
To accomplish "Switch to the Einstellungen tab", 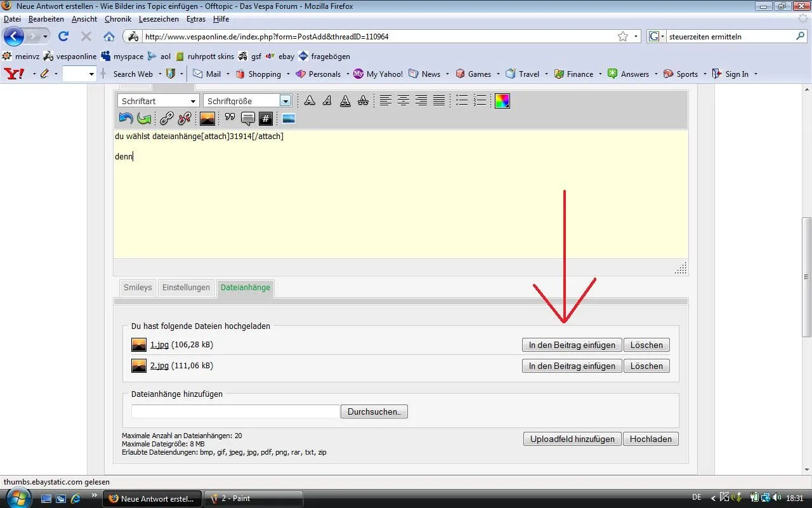I will (186, 288).
